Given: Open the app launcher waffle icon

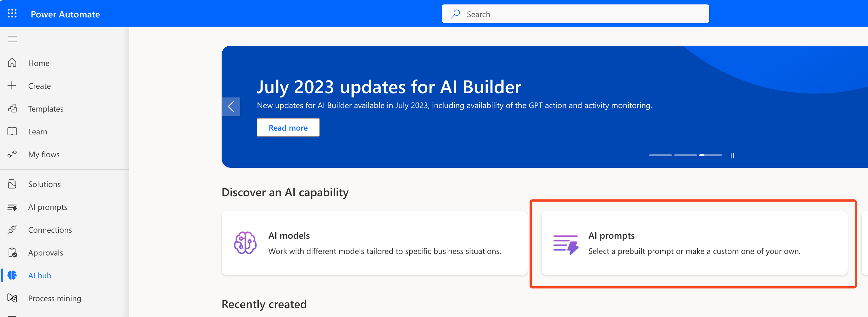Looking at the screenshot, I should 12,13.
